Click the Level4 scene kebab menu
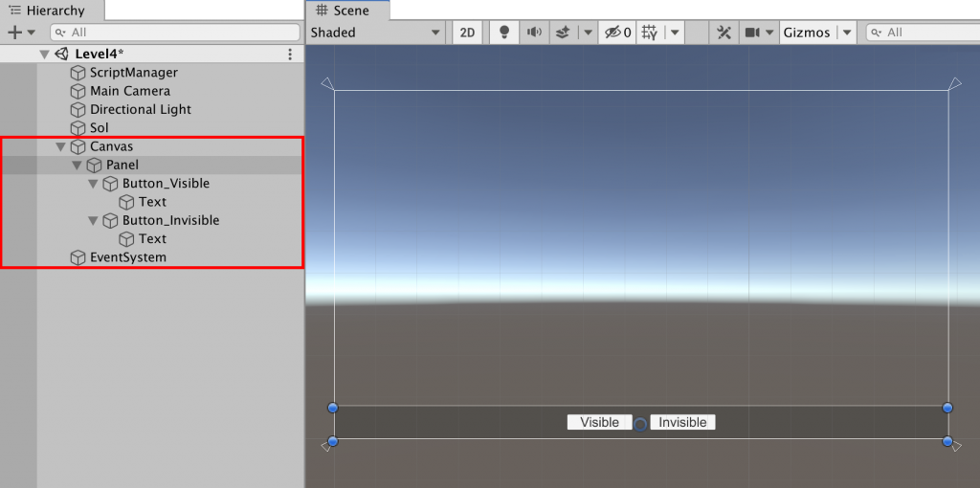This screenshot has width=980, height=488. (290, 55)
